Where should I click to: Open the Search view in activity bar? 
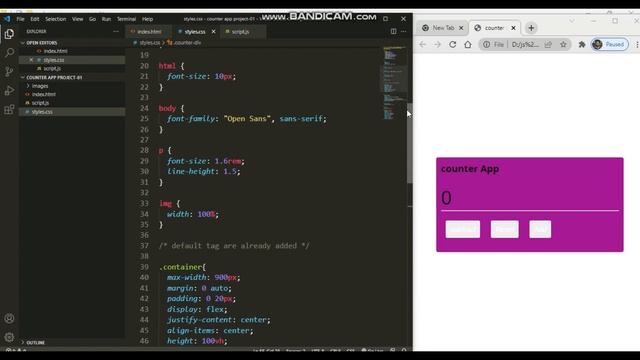[x=9, y=53]
